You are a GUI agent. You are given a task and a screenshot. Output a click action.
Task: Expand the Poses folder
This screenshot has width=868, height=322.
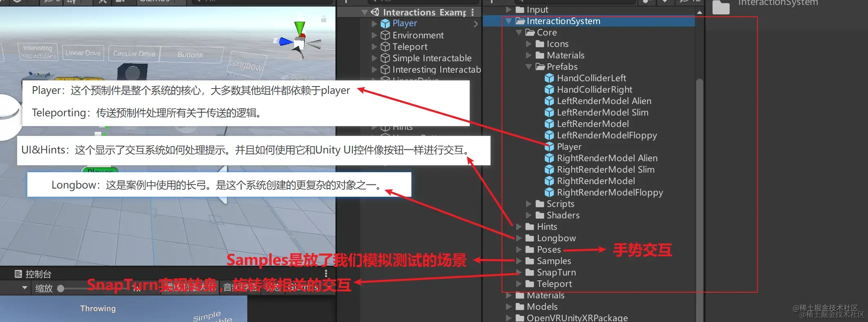point(519,249)
